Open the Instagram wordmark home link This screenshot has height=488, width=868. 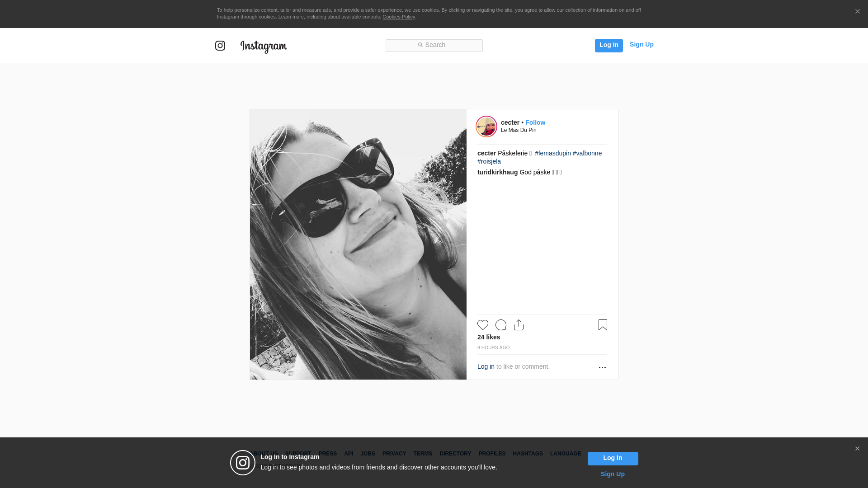click(x=264, y=47)
